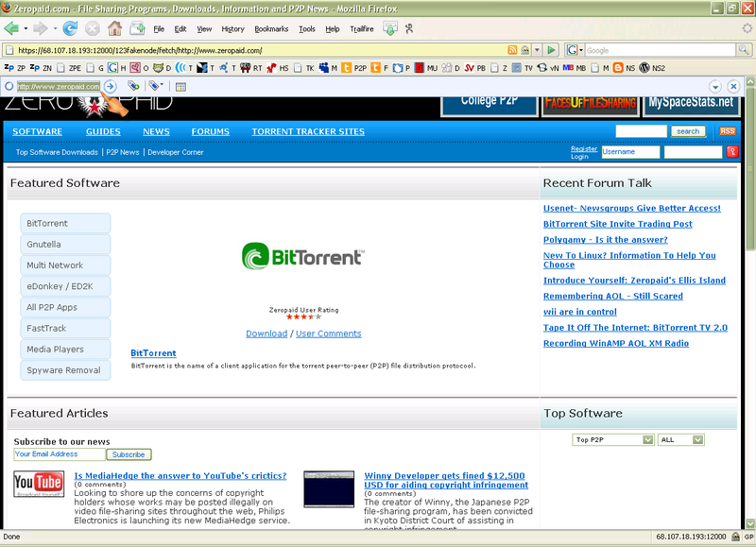Open the View menu
This screenshot has width=756, height=547.
point(204,29)
